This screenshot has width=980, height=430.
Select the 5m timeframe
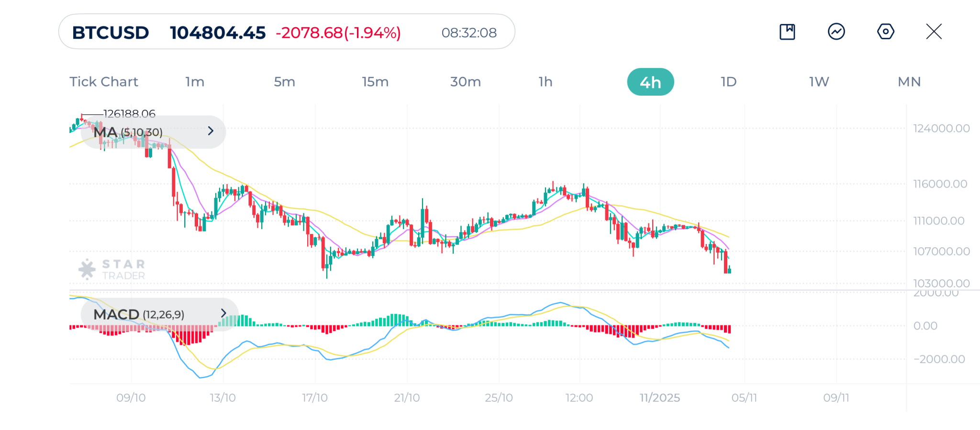pyautogui.click(x=284, y=82)
